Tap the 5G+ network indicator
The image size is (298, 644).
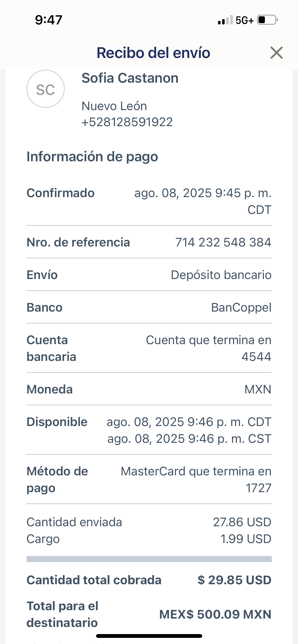[x=245, y=20]
